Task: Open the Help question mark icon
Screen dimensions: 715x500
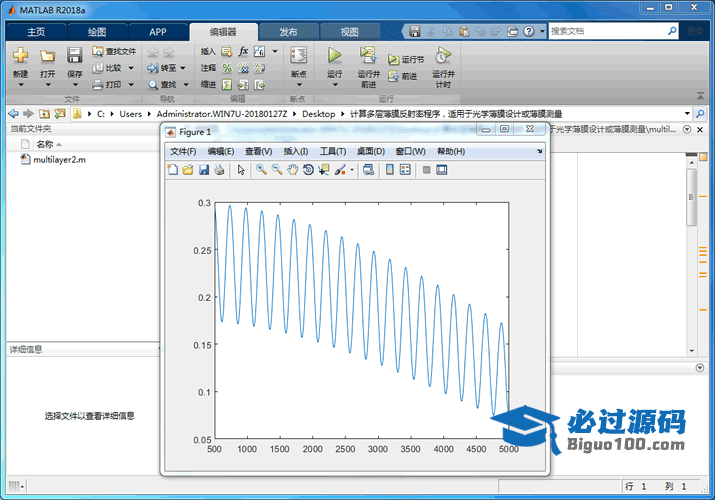Action: click(x=528, y=31)
